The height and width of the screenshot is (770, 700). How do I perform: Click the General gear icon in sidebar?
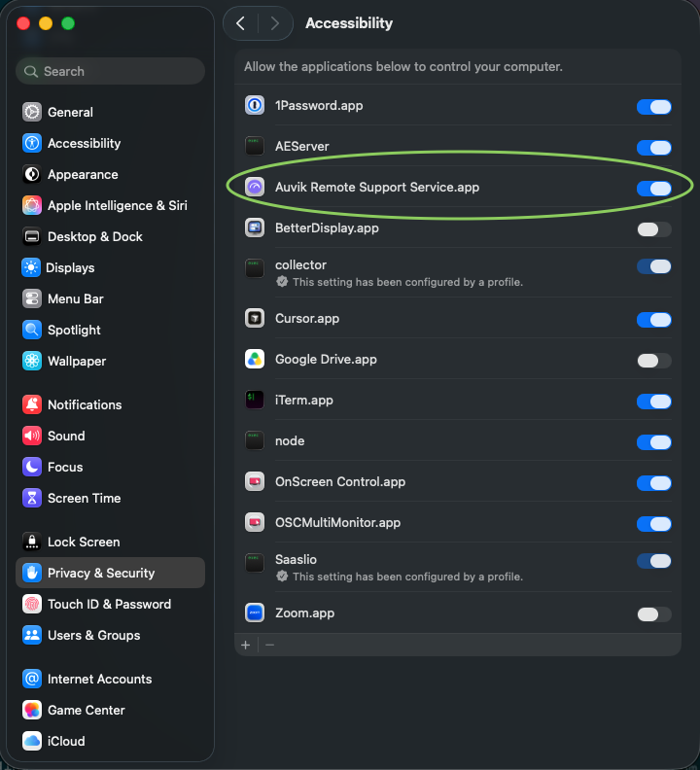click(32, 112)
